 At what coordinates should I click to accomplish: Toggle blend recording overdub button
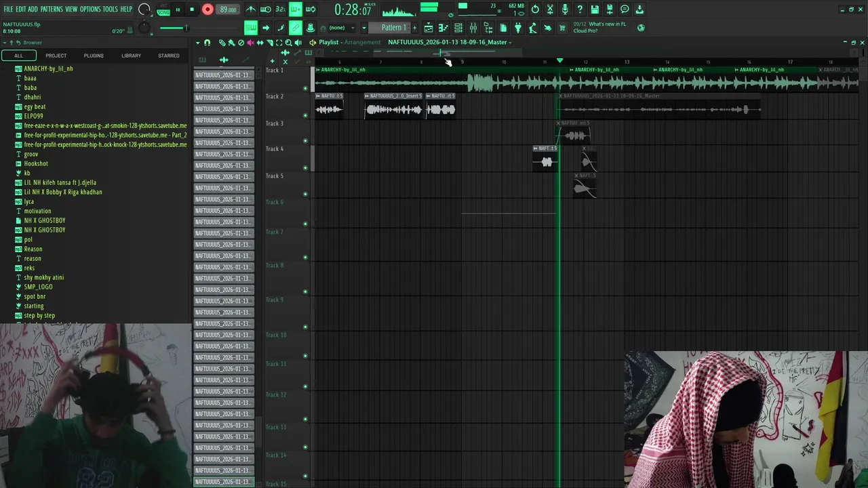[x=295, y=9]
